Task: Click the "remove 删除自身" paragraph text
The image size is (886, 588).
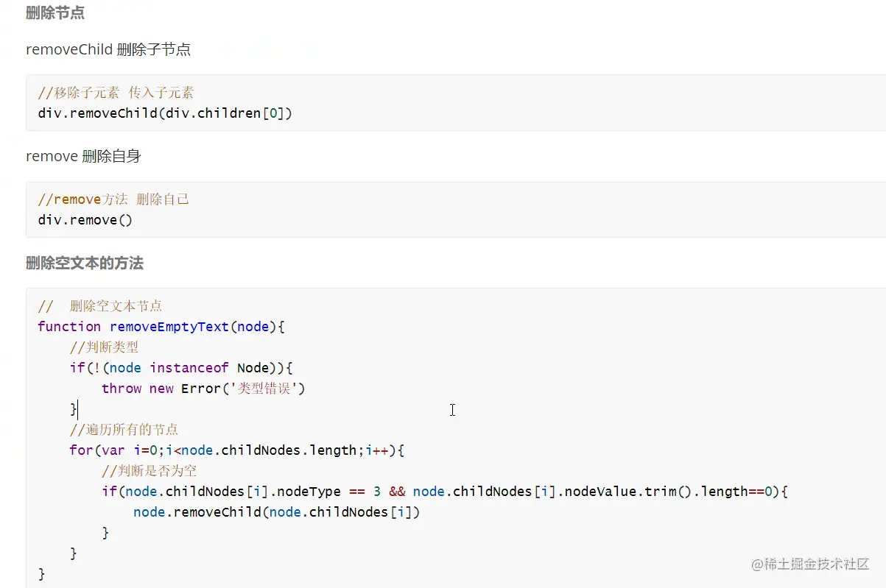Action: [83, 156]
